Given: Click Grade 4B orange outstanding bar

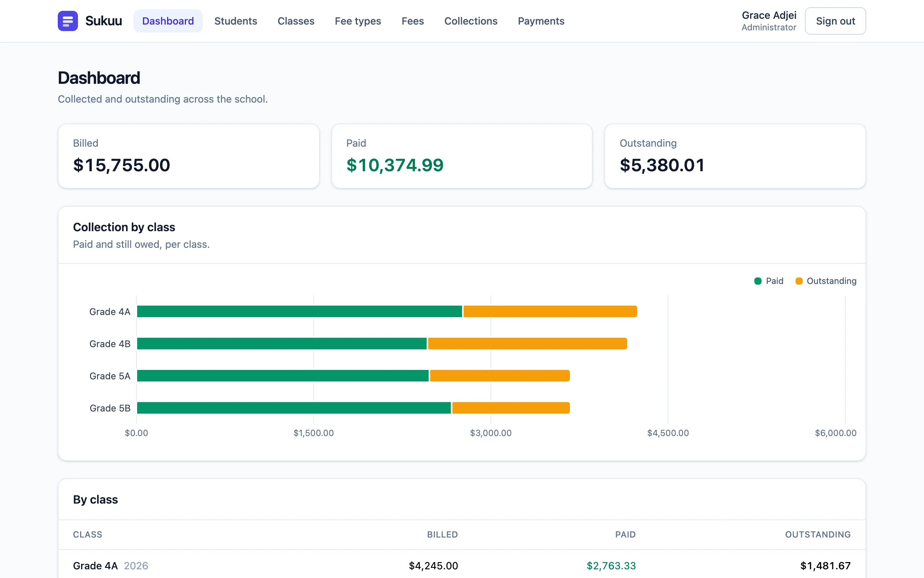Looking at the screenshot, I should (x=527, y=343).
